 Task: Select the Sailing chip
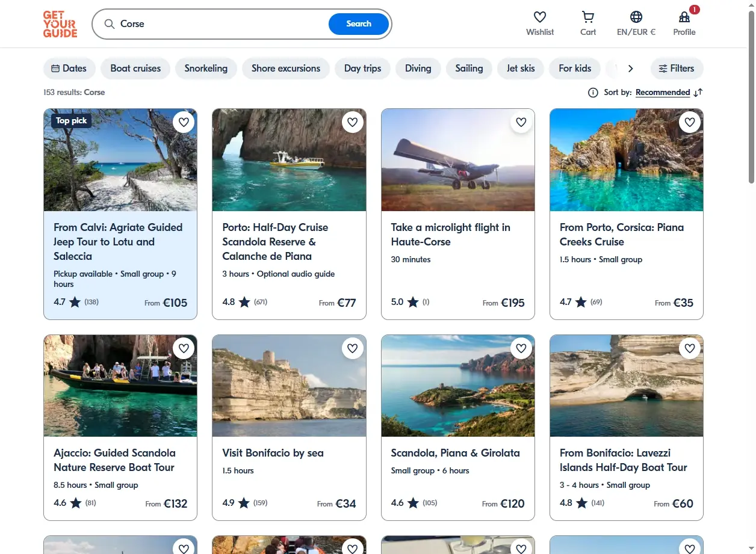point(469,68)
